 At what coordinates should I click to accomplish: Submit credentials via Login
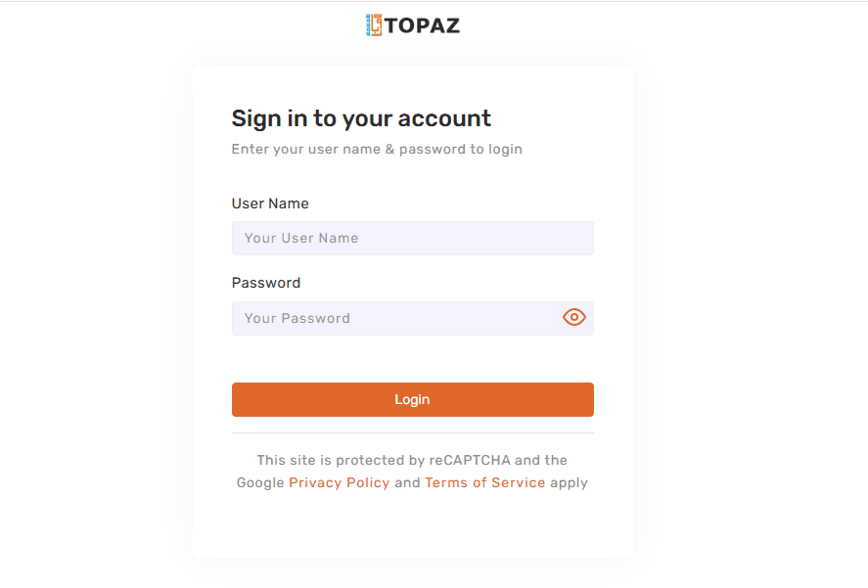[412, 399]
